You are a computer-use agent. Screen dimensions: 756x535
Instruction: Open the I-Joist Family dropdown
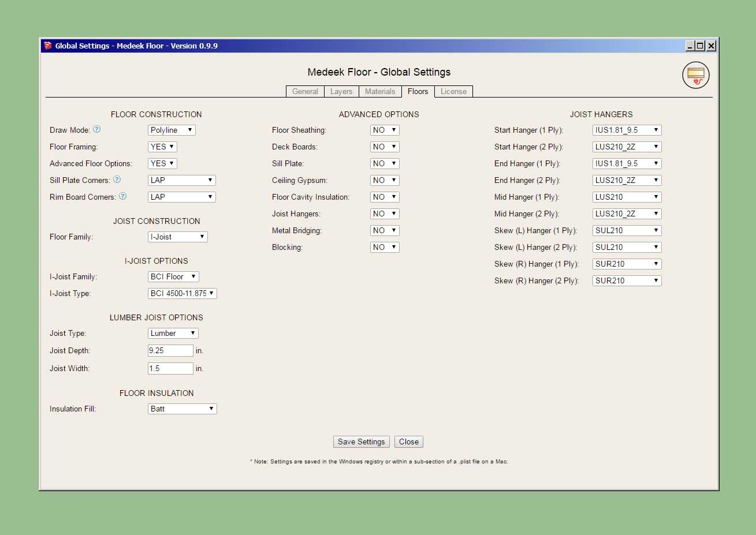click(173, 276)
